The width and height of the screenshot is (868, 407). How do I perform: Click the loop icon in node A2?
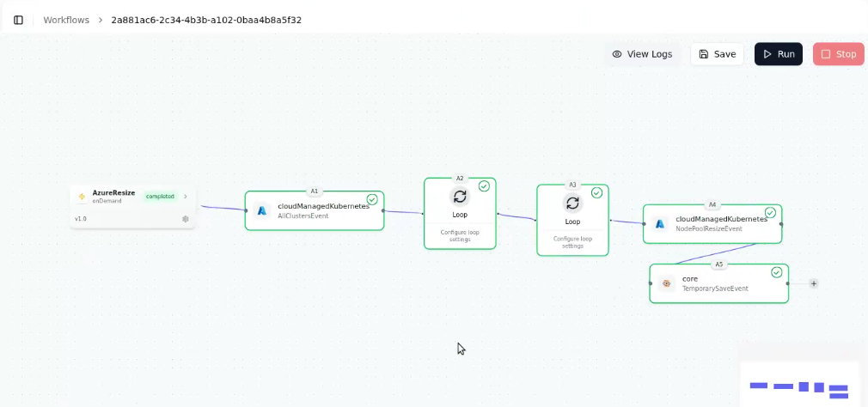point(460,197)
